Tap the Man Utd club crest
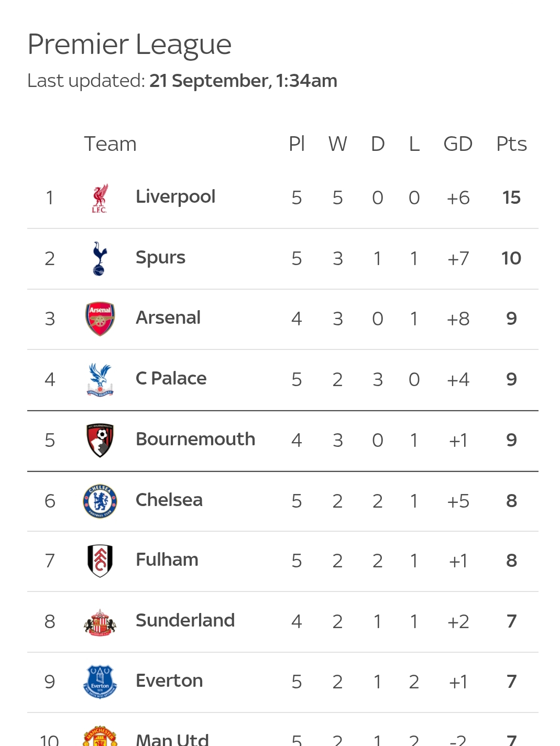The image size is (560, 746). [x=100, y=736]
